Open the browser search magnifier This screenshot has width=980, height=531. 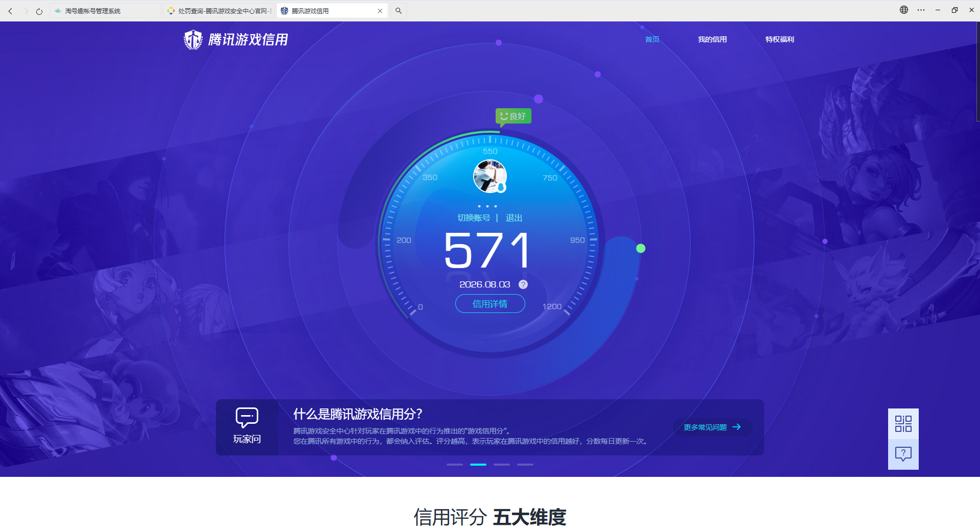point(399,11)
